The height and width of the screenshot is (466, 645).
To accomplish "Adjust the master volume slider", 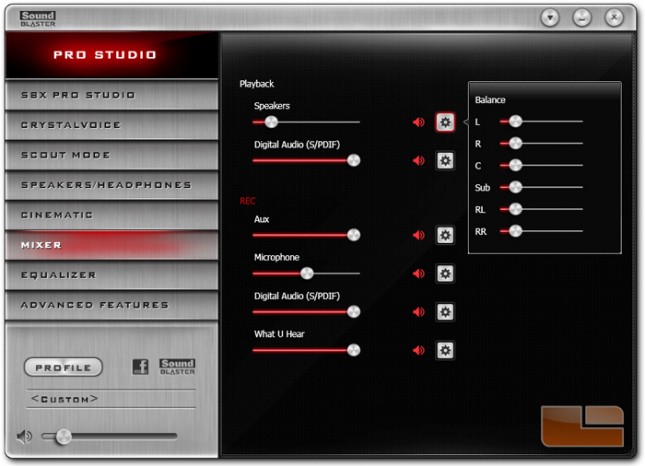I will click(x=109, y=436).
